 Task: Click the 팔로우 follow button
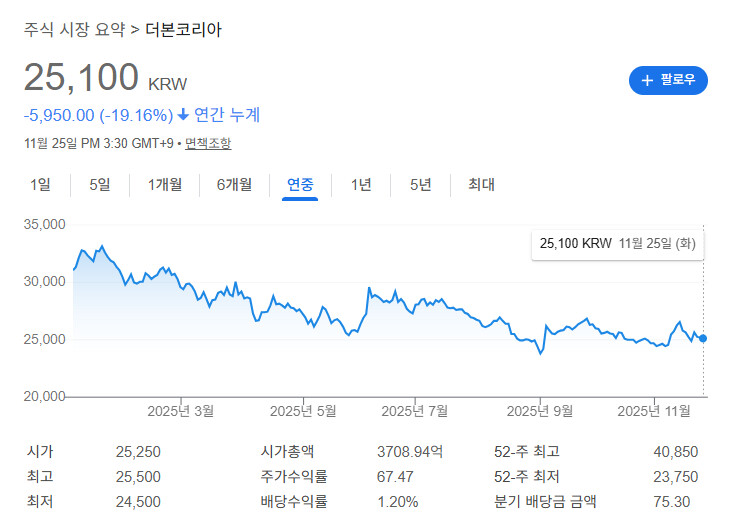coord(668,80)
